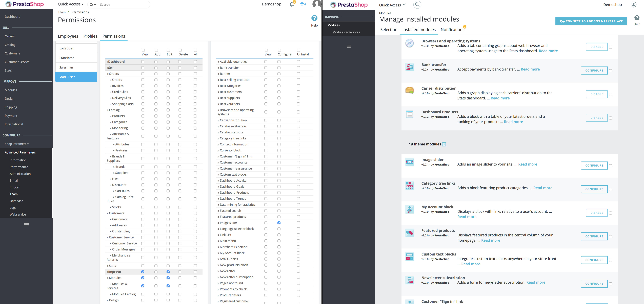Screen dimensions: 644x304
Task: Click the Help question mark on Permissions page
Action: tap(314, 18)
